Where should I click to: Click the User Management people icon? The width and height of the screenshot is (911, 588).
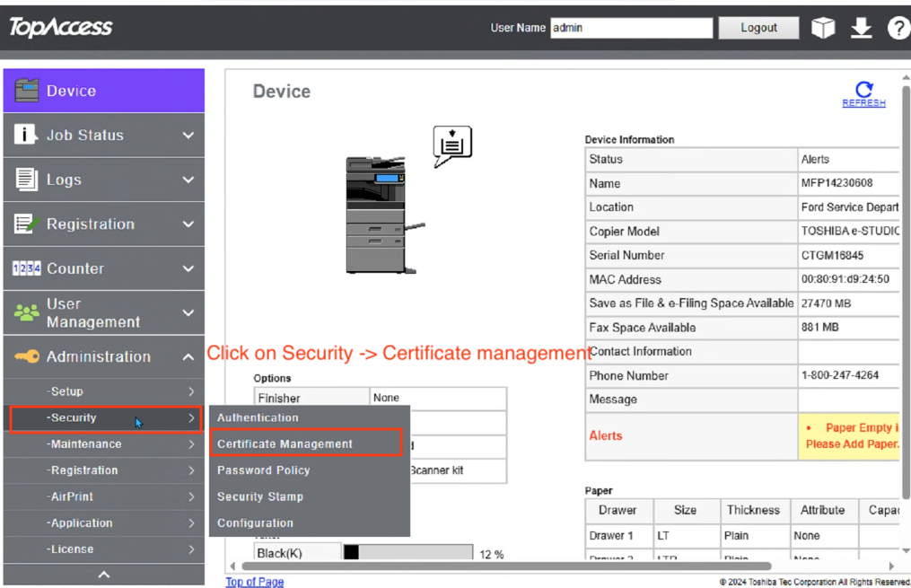click(x=27, y=312)
